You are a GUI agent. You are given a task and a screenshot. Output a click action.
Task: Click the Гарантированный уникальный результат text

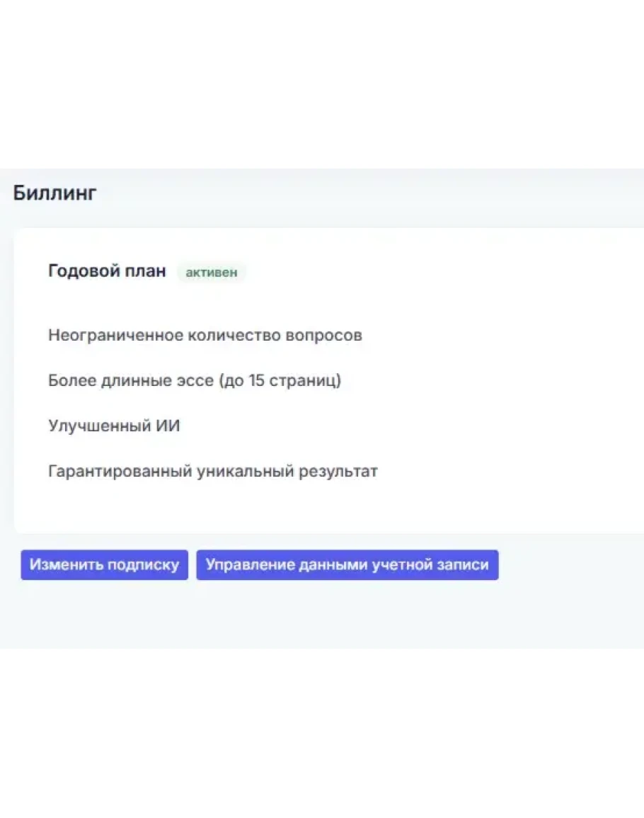tap(212, 471)
